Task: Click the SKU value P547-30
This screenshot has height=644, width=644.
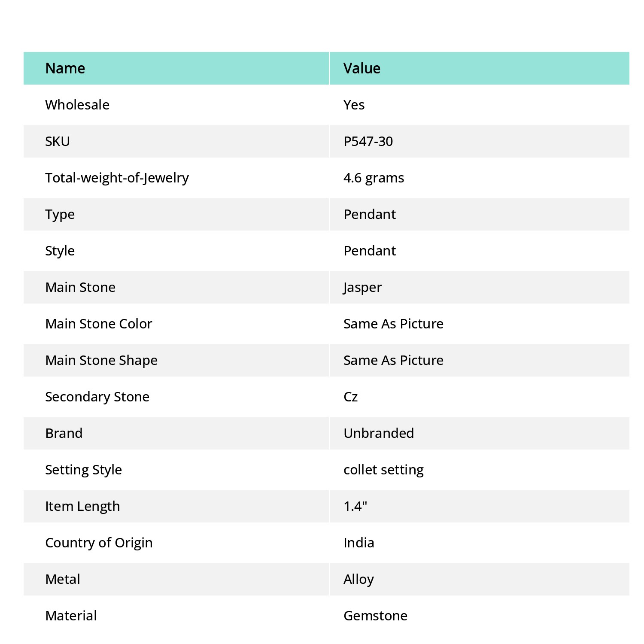Action: click(368, 141)
